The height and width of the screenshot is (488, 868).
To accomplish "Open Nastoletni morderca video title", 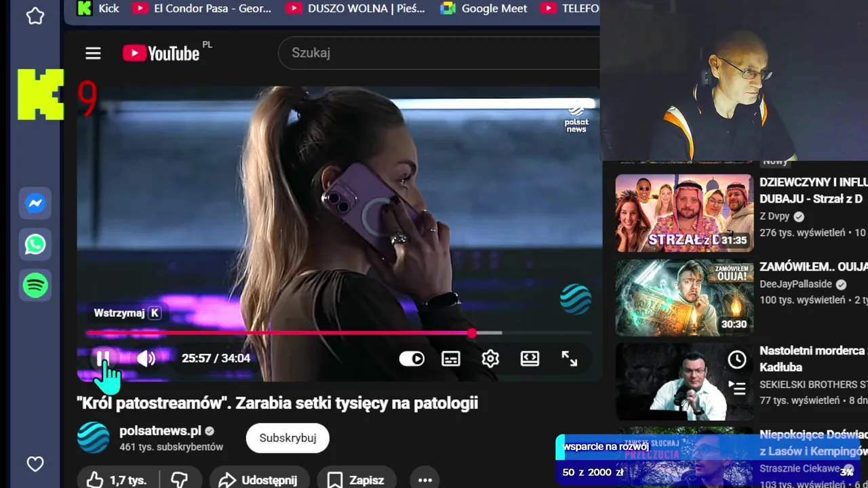I will [x=814, y=359].
